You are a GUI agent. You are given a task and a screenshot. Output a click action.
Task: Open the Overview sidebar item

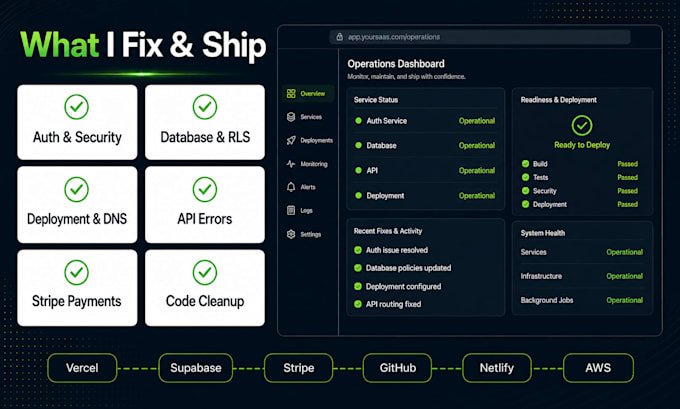tap(308, 94)
